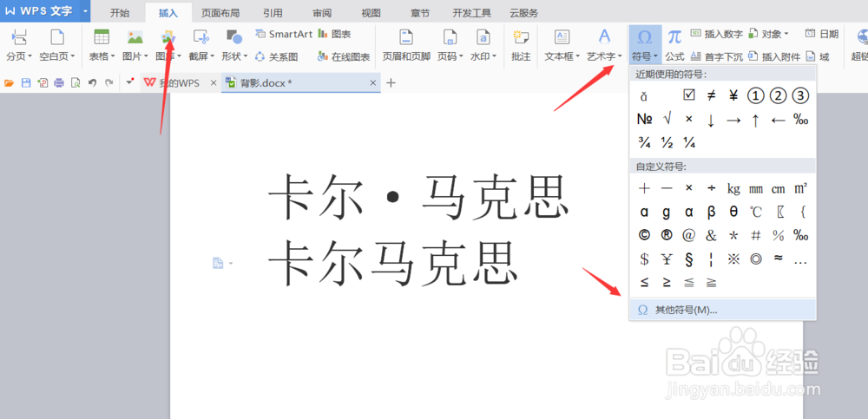
Task: Switch to the 页面布局 Page Layout tab
Action: (x=220, y=13)
